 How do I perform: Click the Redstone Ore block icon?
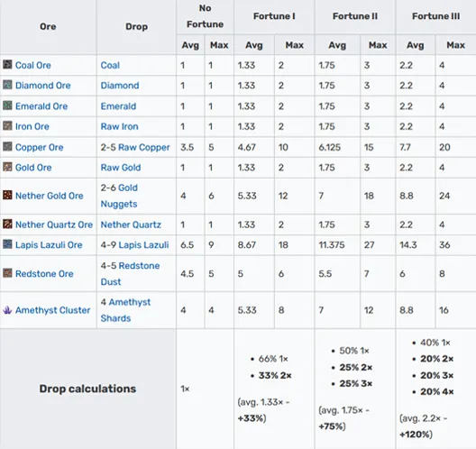(x=7, y=273)
